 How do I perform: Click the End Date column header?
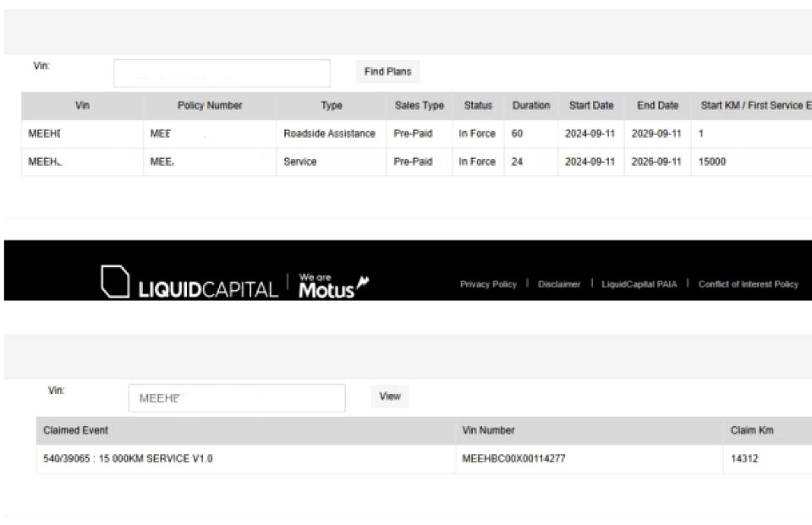(x=658, y=106)
